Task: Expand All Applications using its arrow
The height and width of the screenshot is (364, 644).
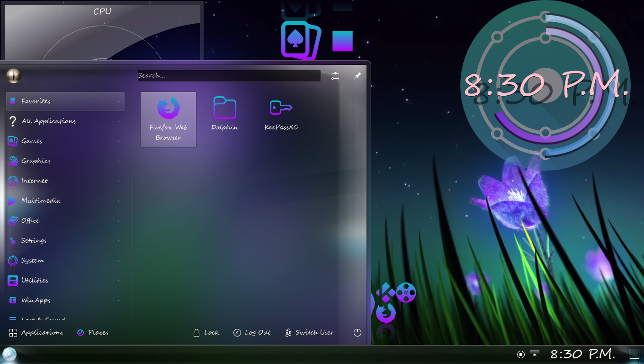Action: [x=118, y=121]
